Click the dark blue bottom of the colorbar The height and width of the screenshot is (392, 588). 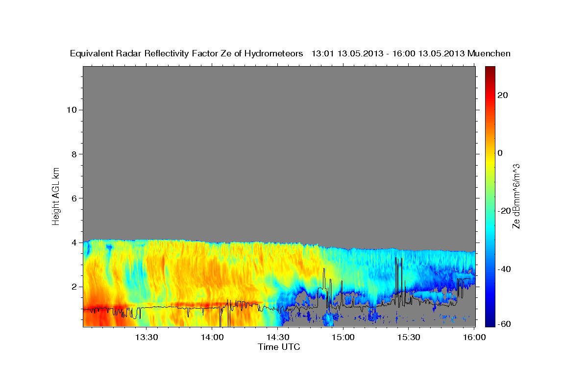point(490,323)
